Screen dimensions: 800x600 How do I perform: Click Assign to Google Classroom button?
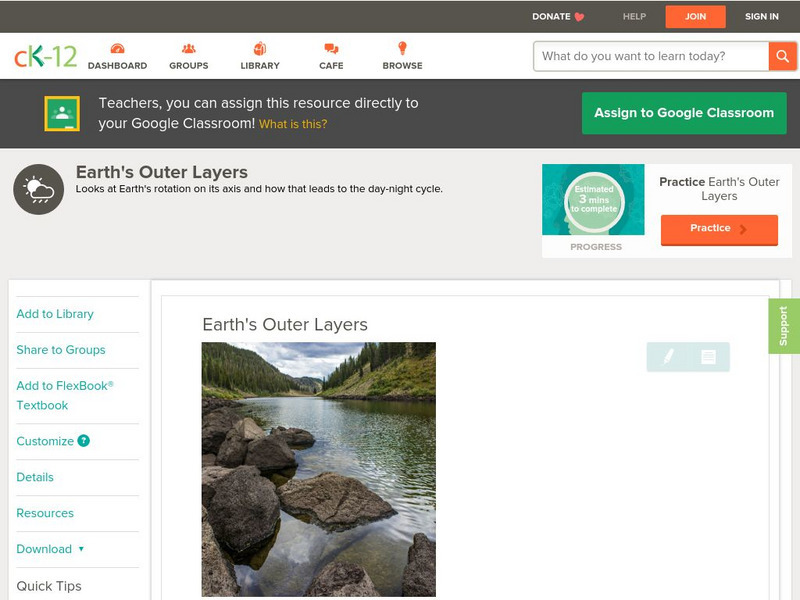[684, 113]
